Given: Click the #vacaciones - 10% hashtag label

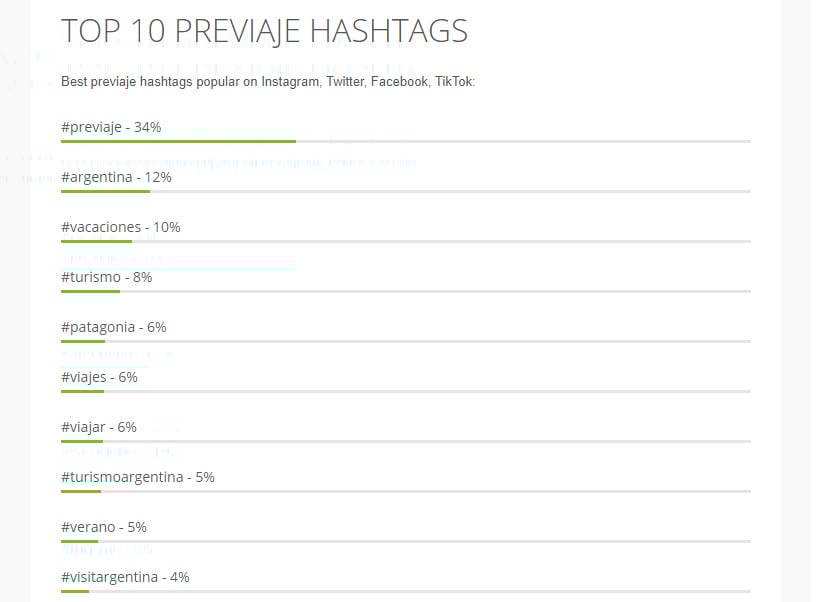Looking at the screenshot, I should pyautogui.click(x=120, y=227).
